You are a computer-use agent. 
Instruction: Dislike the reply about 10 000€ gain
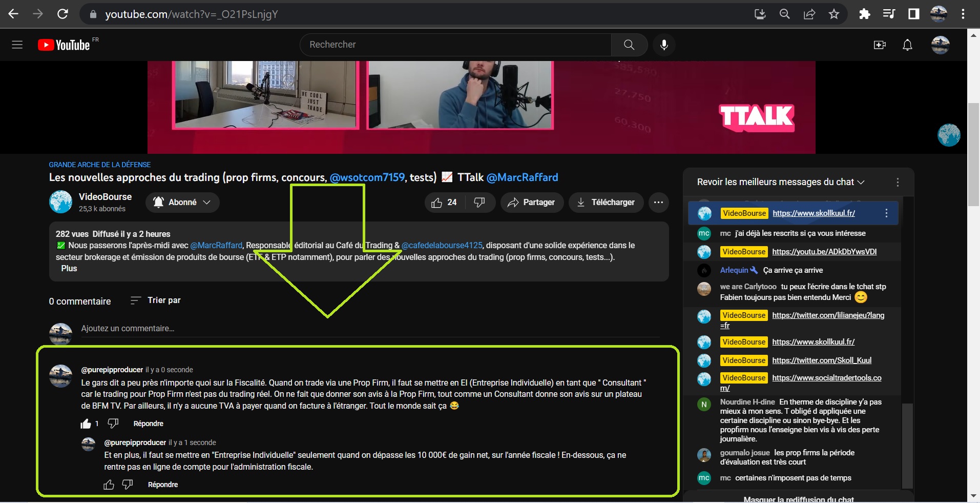(x=128, y=485)
